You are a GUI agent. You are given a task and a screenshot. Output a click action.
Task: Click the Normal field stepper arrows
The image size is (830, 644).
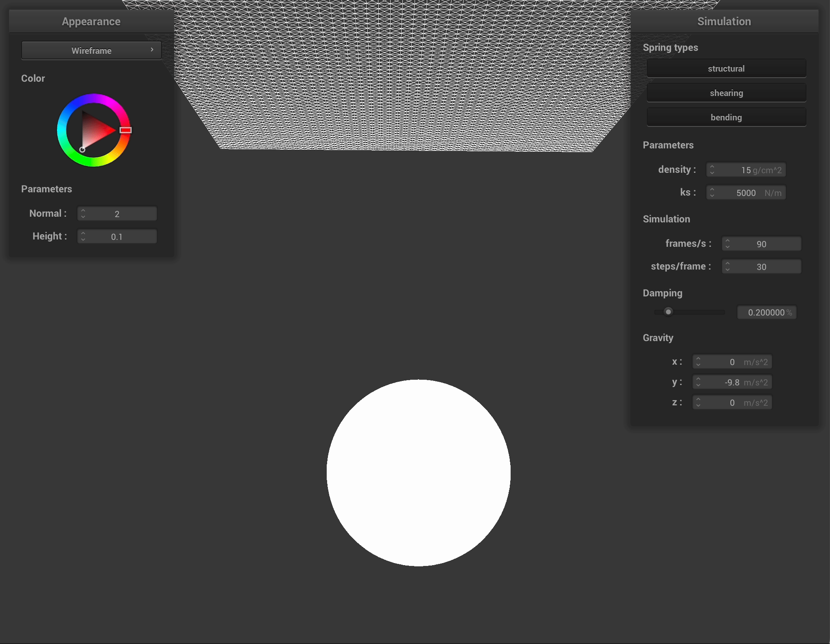point(83,213)
